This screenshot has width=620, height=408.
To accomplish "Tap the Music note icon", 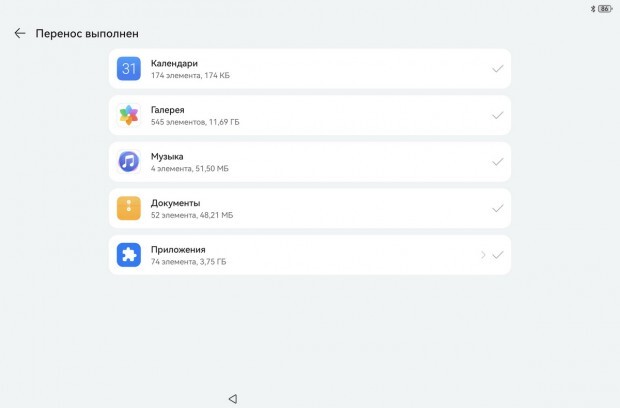I will pyautogui.click(x=129, y=162).
